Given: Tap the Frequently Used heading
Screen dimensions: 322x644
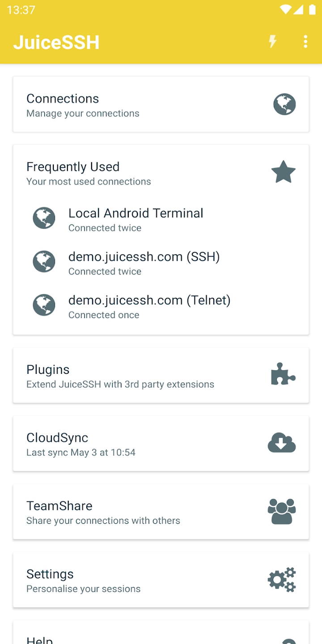Looking at the screenshot, I should pyautogui.click(x=73, y=167).
